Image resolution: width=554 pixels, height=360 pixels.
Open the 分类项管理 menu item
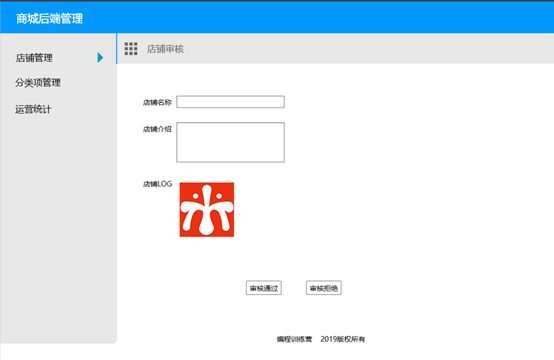coord(38,83)
